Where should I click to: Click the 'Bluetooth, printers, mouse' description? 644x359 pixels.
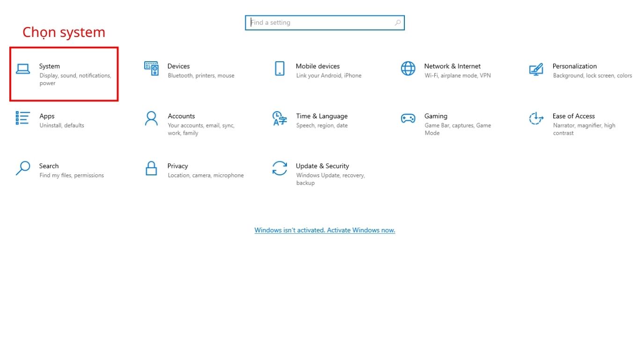coord(201,76)
